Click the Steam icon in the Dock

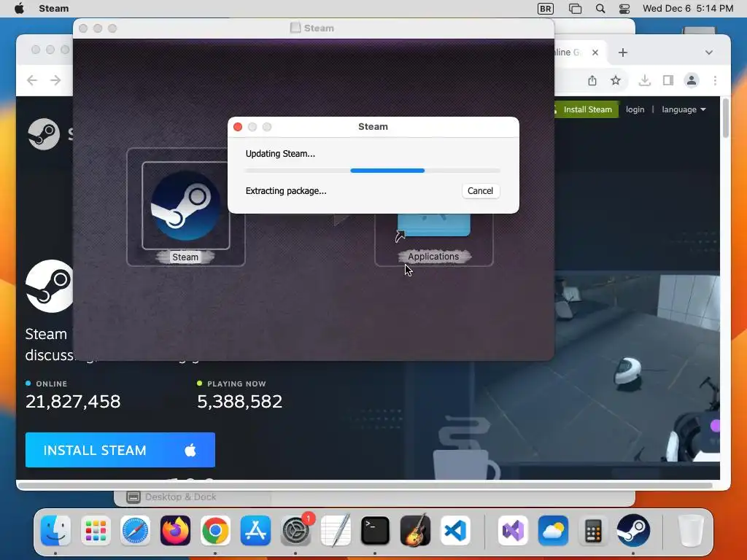point(633,531)
